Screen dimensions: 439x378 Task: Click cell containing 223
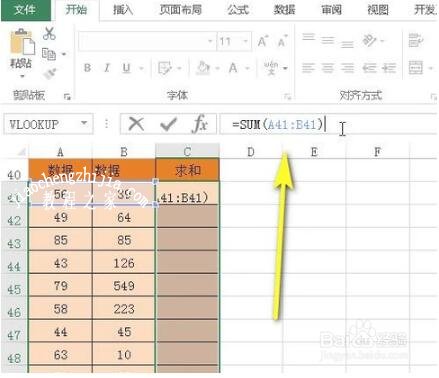pos(124,309)
